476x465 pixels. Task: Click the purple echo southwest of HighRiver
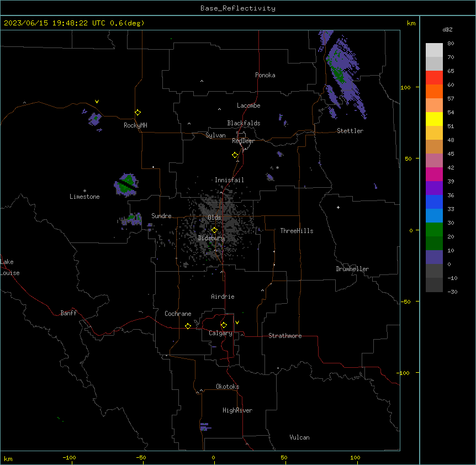pyautogui.click(x=205, y=426)
